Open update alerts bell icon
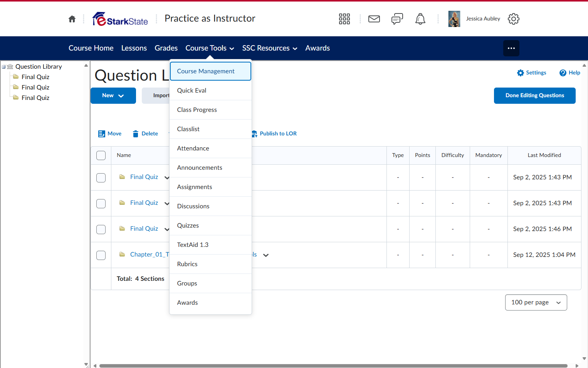 click(x=420, y=19)
